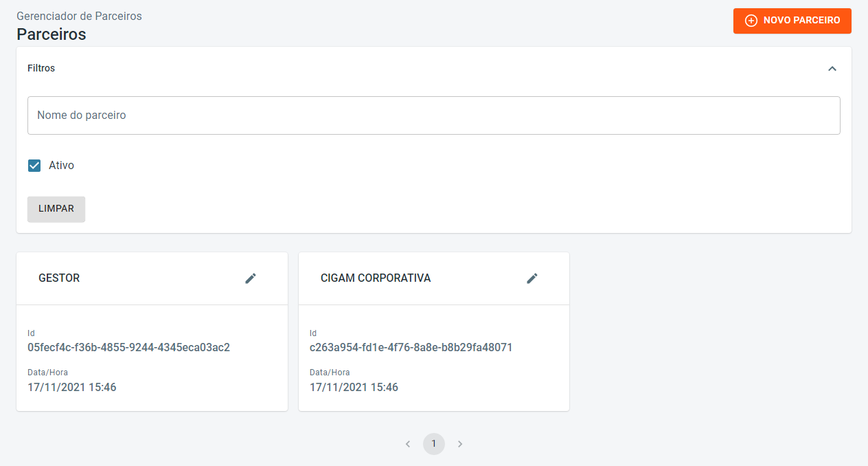This screenshot has width=868, height=466.
Task: Click the Gerenciador de Parceiros breadcrumb text
Action: [79, 16]
